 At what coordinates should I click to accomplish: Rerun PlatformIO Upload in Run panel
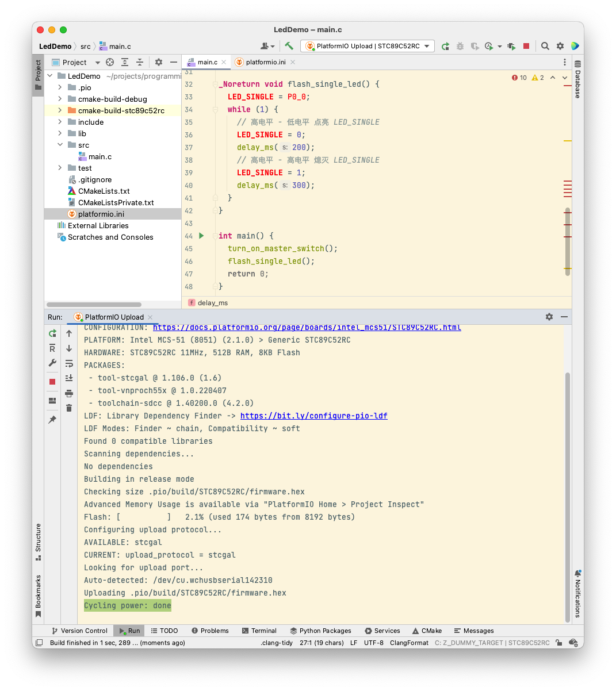52,333
